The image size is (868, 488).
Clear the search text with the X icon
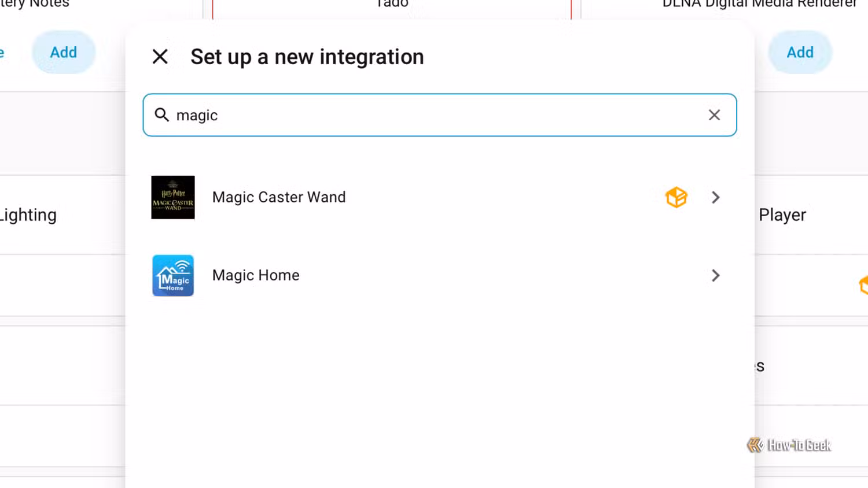point(714,115)
